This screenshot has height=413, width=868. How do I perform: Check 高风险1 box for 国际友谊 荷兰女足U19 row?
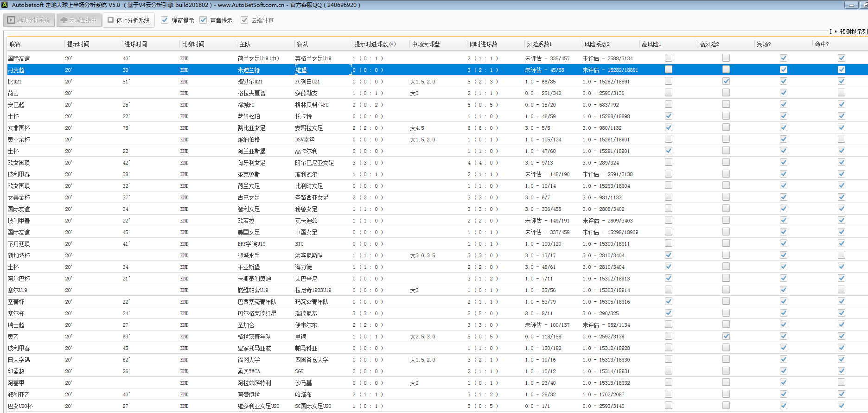[669, 58]
